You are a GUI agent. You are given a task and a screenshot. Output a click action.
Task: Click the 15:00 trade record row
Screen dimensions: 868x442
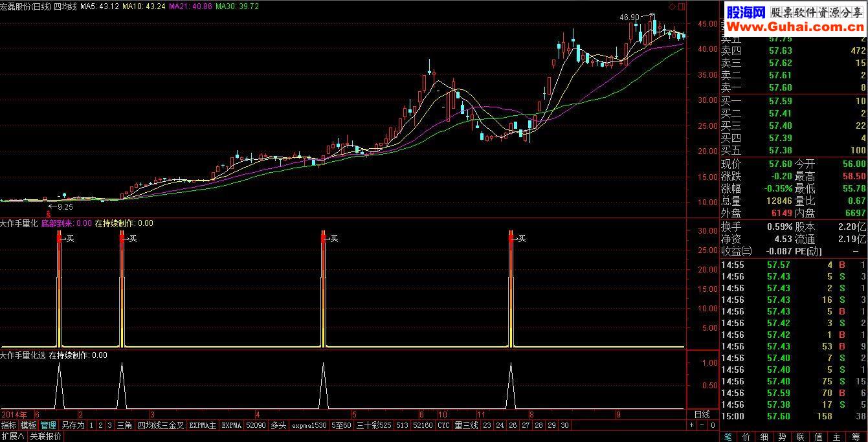tap(794, 416)
